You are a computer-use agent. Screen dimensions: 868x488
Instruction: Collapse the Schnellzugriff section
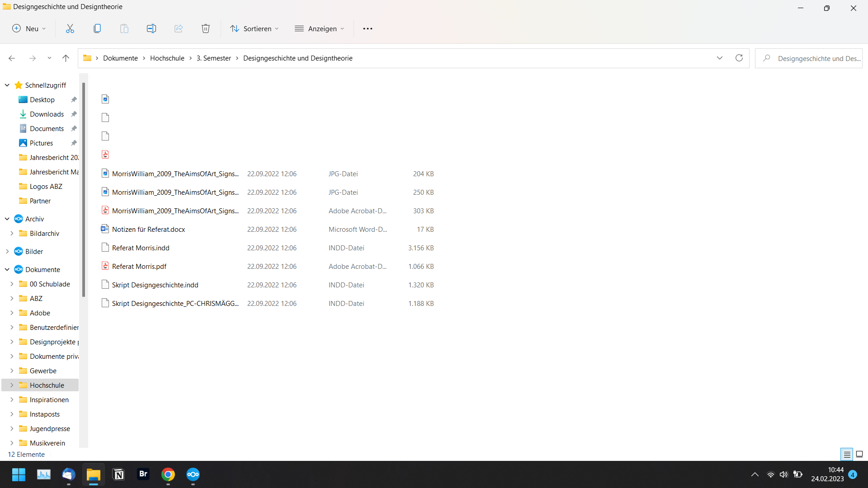pos(7,85)
